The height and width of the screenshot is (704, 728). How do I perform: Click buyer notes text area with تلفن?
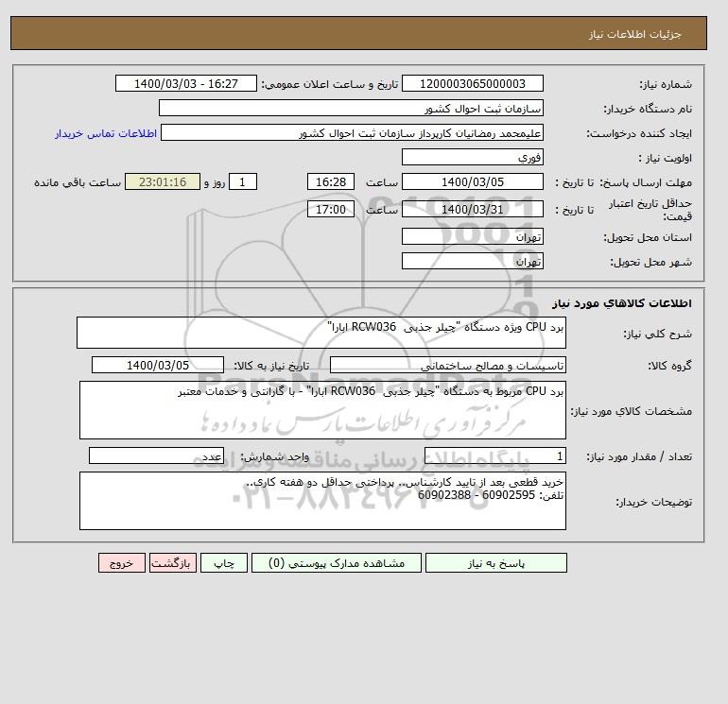[x=322, y=501]
